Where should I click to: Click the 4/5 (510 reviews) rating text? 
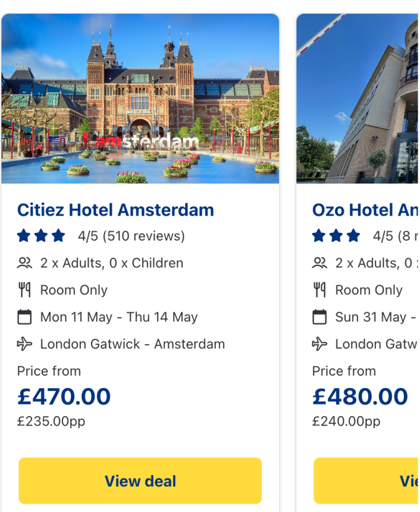click(x=131, y=236)
